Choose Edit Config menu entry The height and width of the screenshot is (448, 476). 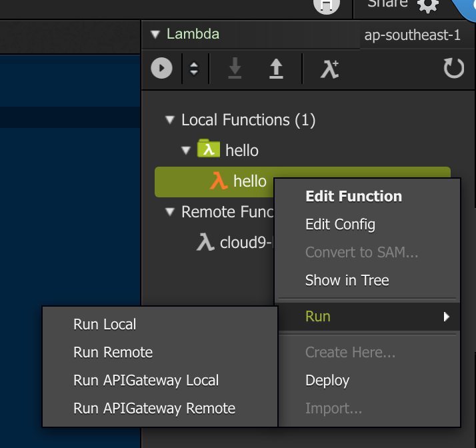pos(340,225)
